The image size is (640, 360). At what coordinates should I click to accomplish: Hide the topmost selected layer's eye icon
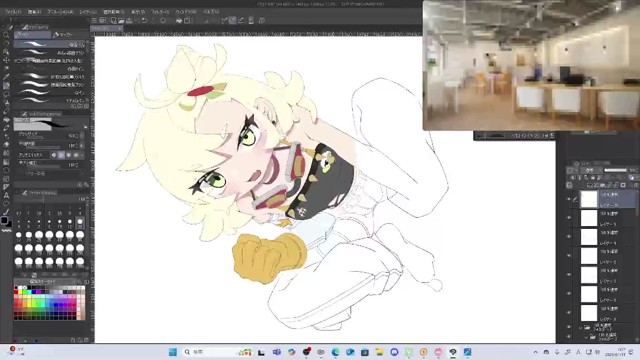569,199
